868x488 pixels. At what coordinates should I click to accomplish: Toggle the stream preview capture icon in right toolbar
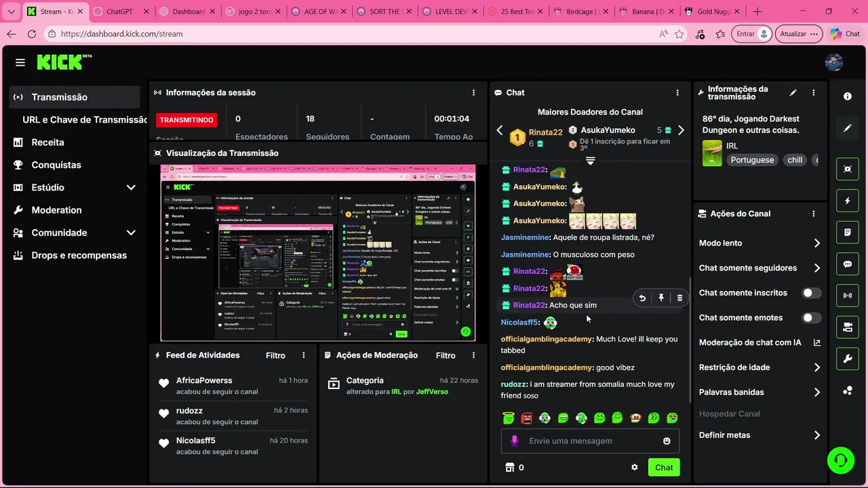pyautogui.click(x=848, y=169)
